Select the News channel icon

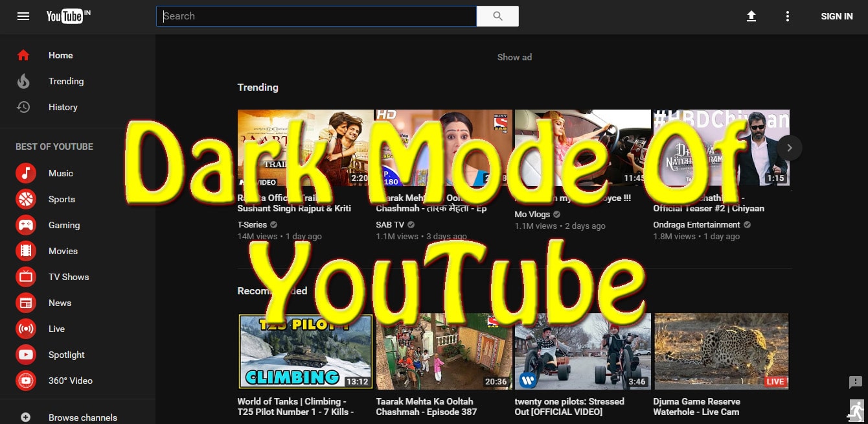click(26, 303)
